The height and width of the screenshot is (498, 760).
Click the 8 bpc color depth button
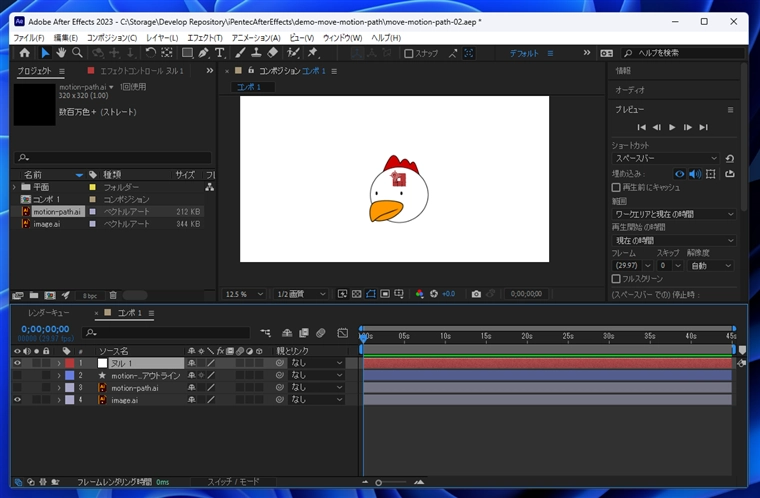tap(90, 295)
